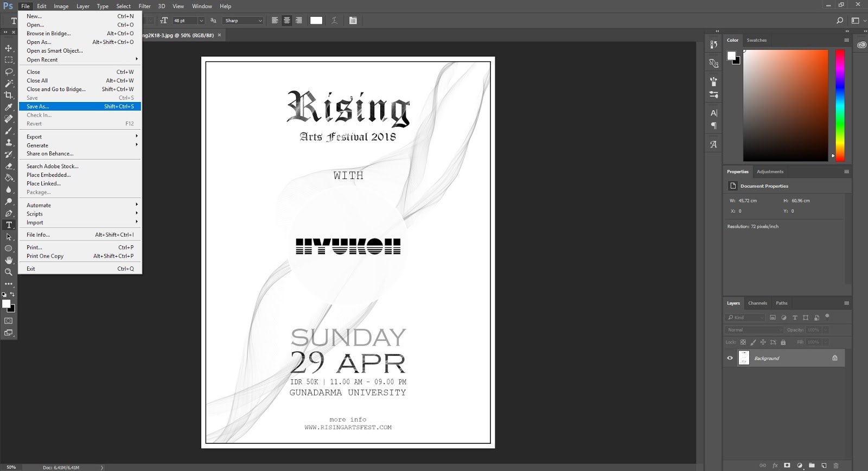Open the layer Kind filter dropdown

click(745, 317)
